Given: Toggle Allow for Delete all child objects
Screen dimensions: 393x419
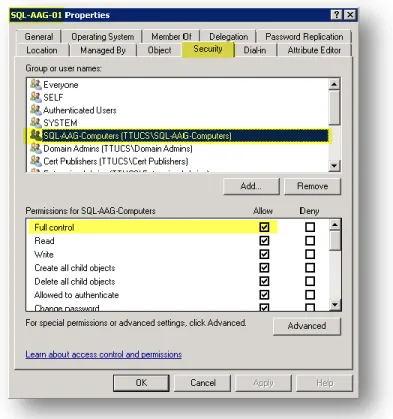Looking at the screenshot, I should point(264,281).
